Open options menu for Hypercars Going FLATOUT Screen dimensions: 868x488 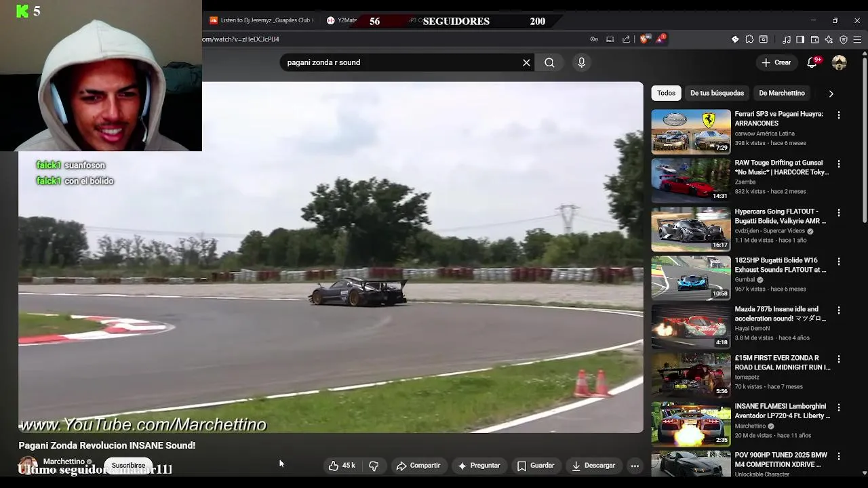839,213
